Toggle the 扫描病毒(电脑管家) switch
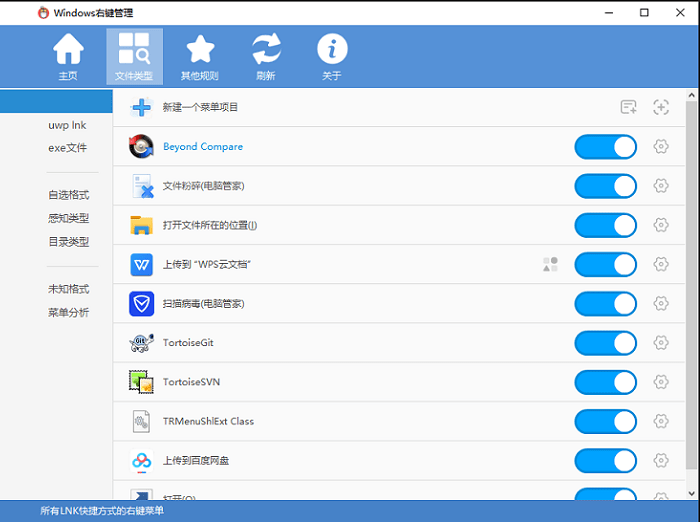Image resolution: width=700 pixels, height=522 pixels. [x=605, y=304]
